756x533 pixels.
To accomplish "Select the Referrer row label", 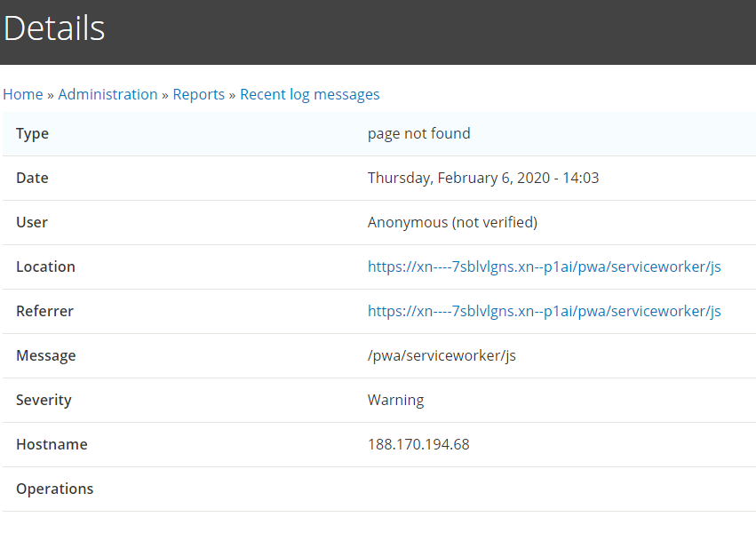I will pos(44,311).
